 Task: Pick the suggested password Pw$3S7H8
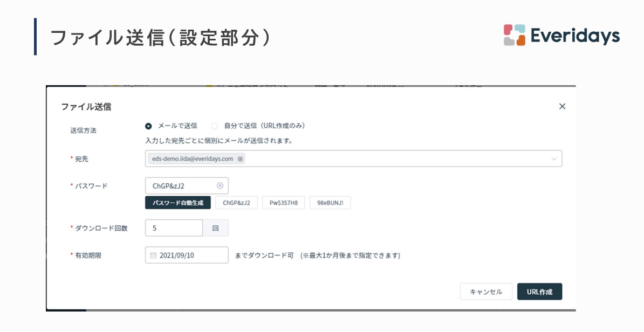[x=284, y=203]
